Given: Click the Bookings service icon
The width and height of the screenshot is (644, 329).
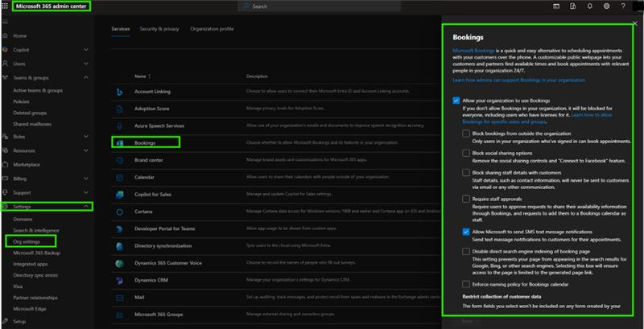Looking at the screenshot, I should [119, 142].
